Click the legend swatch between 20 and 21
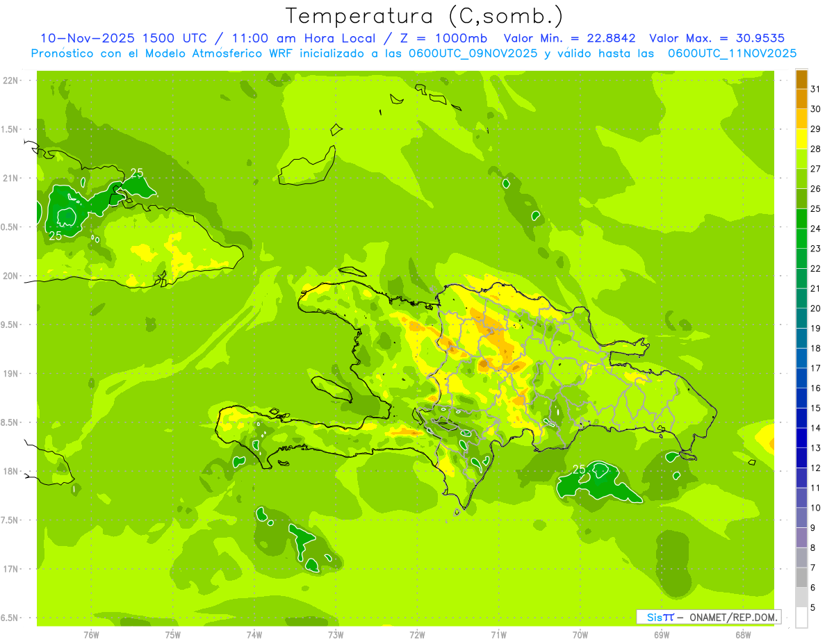 (801, 298)
